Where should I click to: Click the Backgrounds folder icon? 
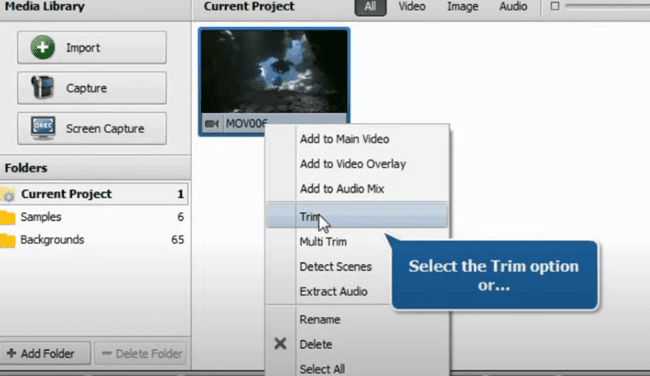click(x=7, y=240)
